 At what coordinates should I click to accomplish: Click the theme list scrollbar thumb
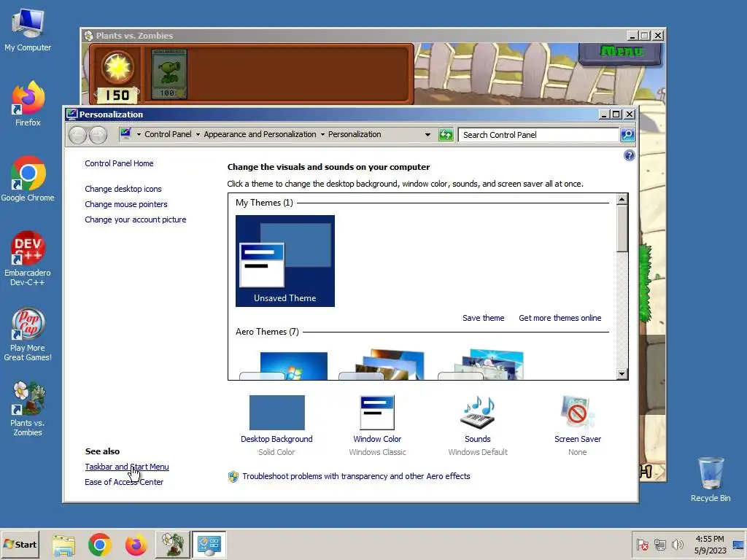point(622,228)
